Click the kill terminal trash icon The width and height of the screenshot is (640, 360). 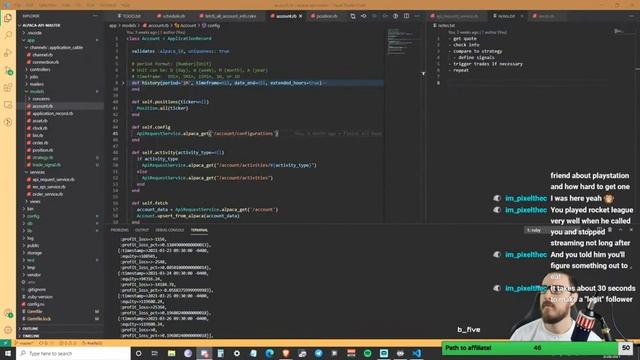pos(610,230)
